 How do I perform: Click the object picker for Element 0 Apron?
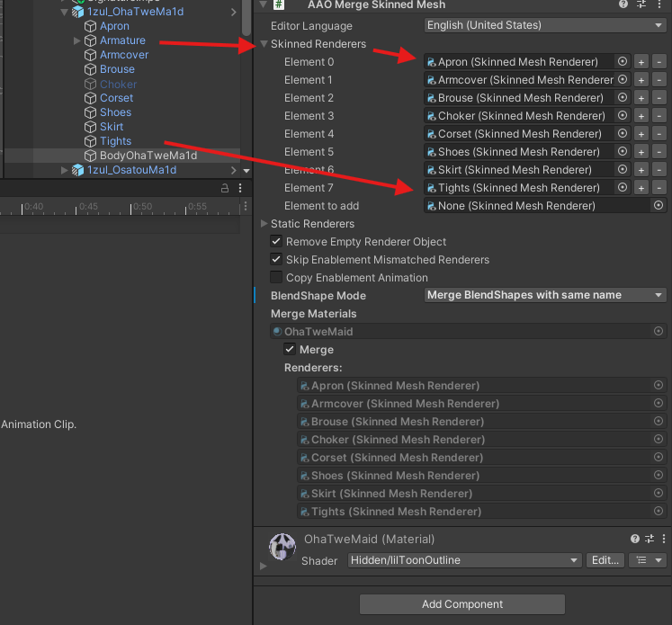[623, 62]
